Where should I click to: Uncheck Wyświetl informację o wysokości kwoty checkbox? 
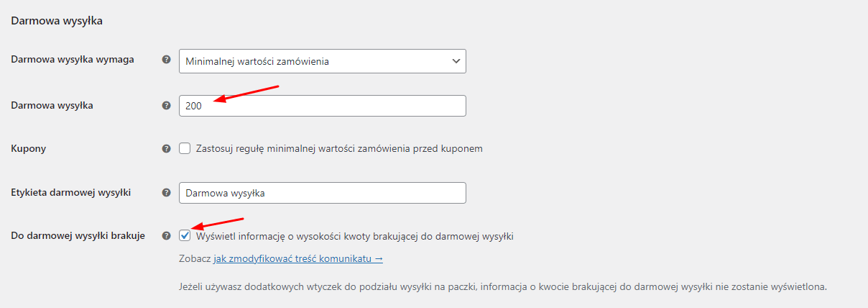(185, 235)
